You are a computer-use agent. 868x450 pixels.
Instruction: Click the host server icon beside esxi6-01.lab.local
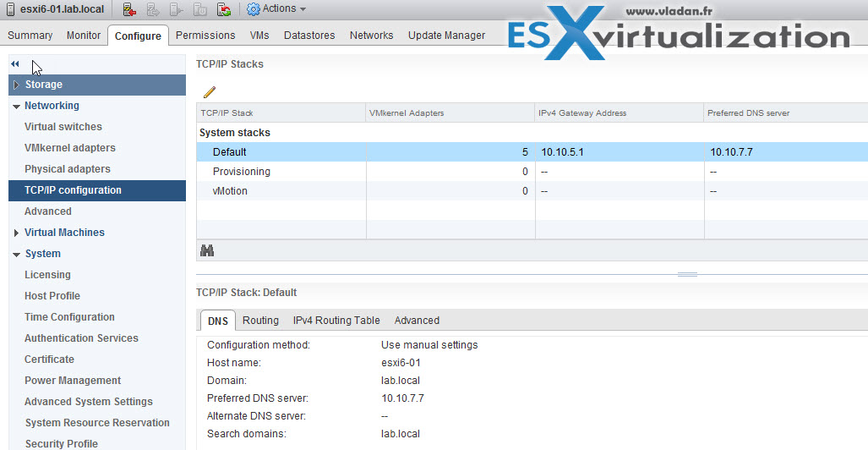[x=10, y=8]
